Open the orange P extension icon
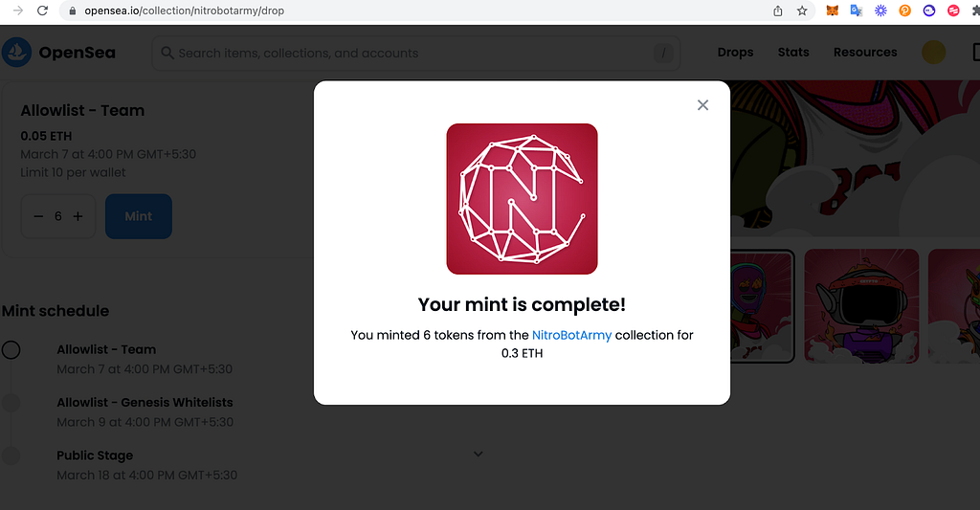Image resolution: width=980 pixels, height=510 pixels. click(x=905, y=11)
